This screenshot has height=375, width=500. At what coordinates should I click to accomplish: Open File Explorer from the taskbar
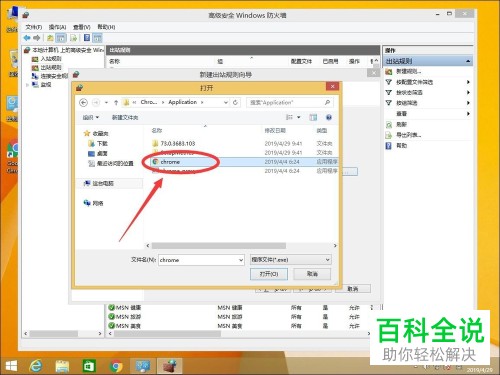coord(62,366)
